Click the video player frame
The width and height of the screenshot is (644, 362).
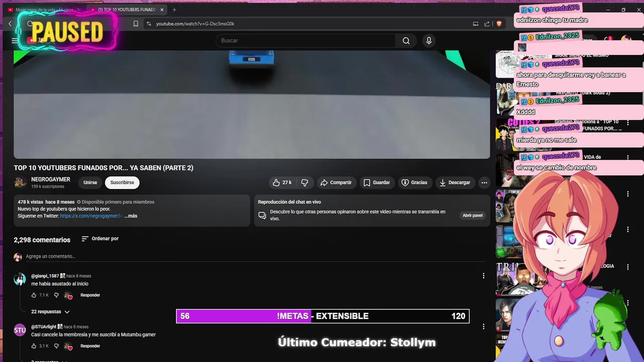(252, 105)
